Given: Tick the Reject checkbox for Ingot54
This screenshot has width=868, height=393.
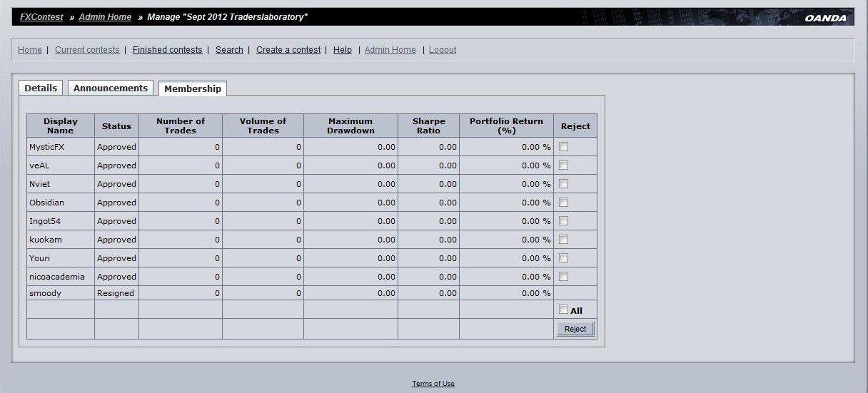Looking at the screenshot, I should (x=564, y=220).
